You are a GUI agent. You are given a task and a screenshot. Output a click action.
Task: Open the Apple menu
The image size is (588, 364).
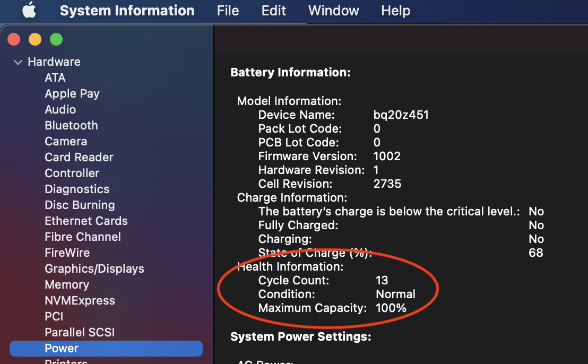click(x=29, y=11)
